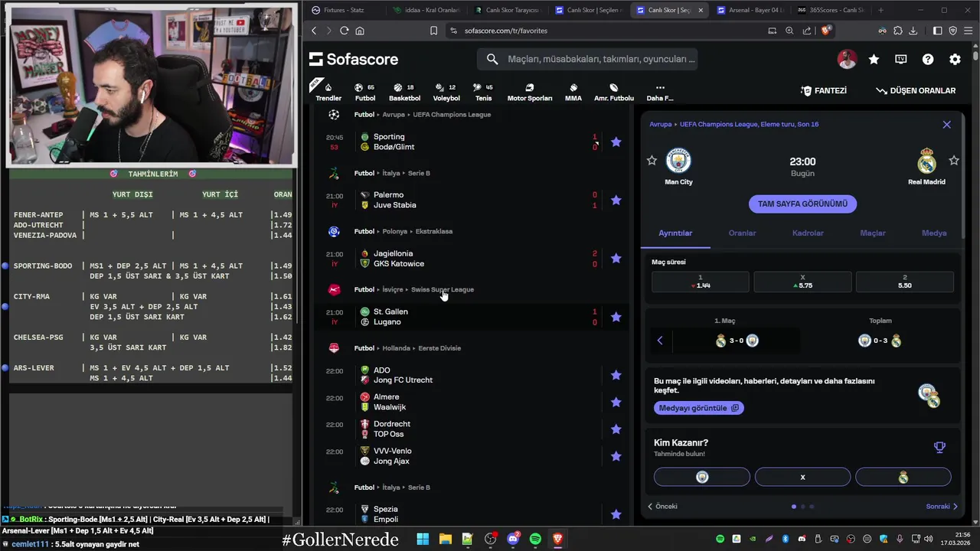
Task: Favorite the Real Madrid team star
Action: pos(954,161)
